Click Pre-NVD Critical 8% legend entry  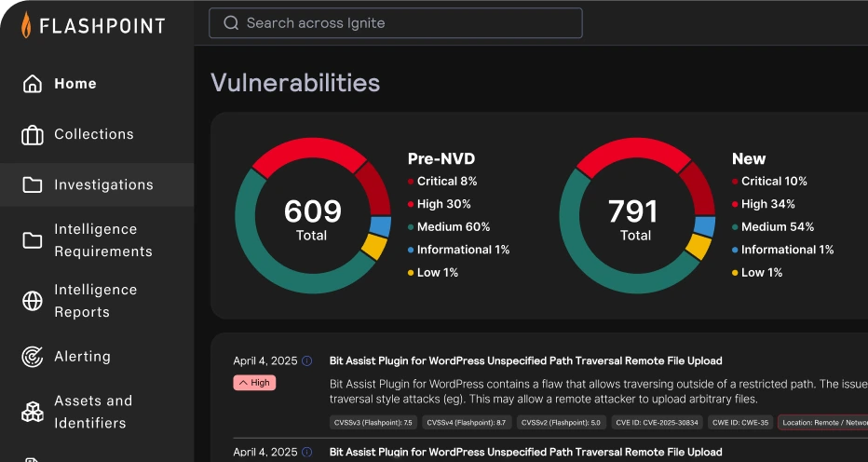click(442, 181)
